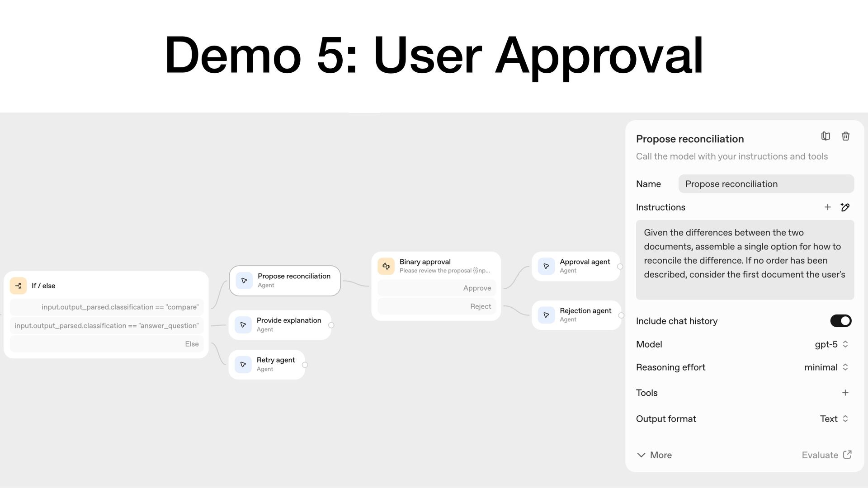Screen dimensions: 868x488
Task: Click the plus icon beside Instructions
Action: pyautogui.click(x=827, y=207)
